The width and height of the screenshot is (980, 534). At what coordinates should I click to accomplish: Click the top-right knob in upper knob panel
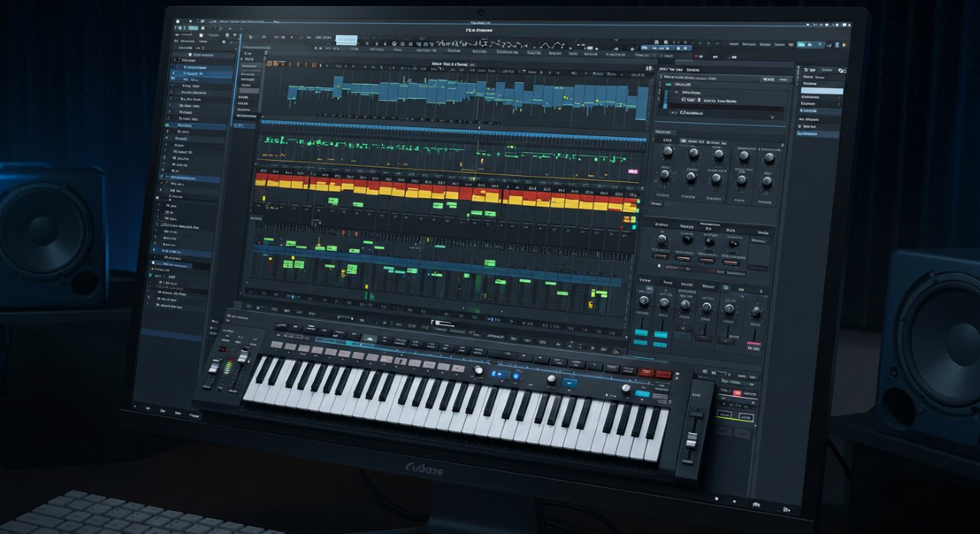[x=769, y=158]
